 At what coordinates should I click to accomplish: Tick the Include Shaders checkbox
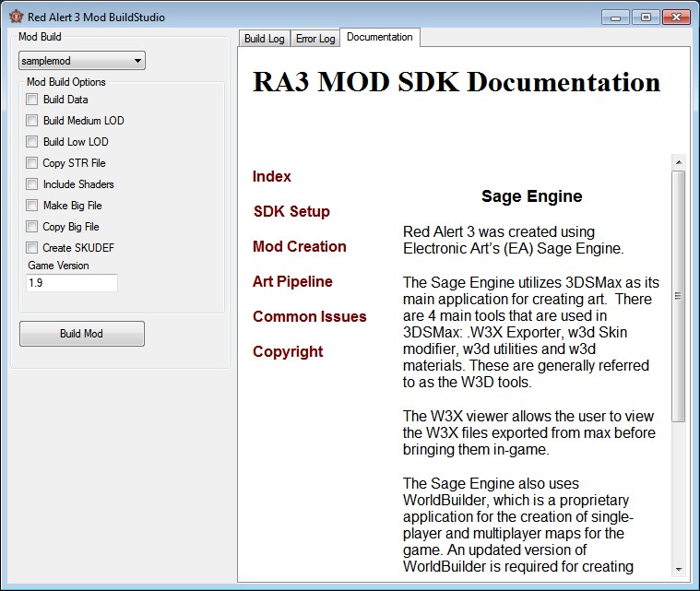tap(31, 183)
